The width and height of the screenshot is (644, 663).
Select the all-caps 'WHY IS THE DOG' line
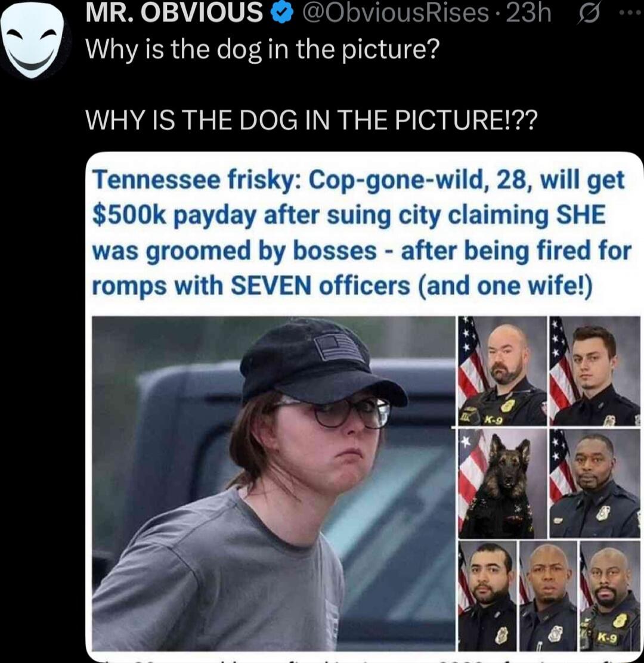(312, 120)
